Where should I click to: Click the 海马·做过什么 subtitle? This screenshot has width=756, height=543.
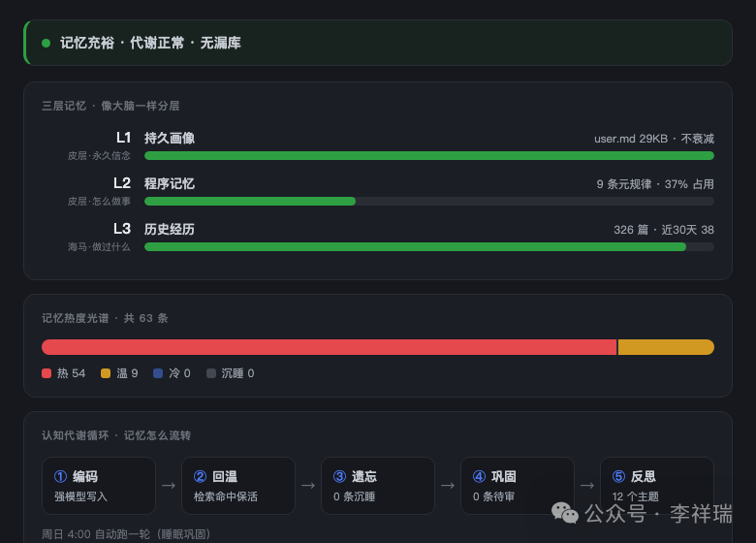click(x=99, y=247)
